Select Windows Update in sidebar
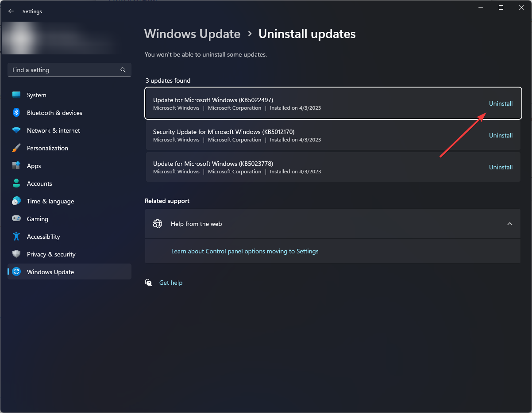The width and height of the screenshot is (532, 413). tap(69, 272)
